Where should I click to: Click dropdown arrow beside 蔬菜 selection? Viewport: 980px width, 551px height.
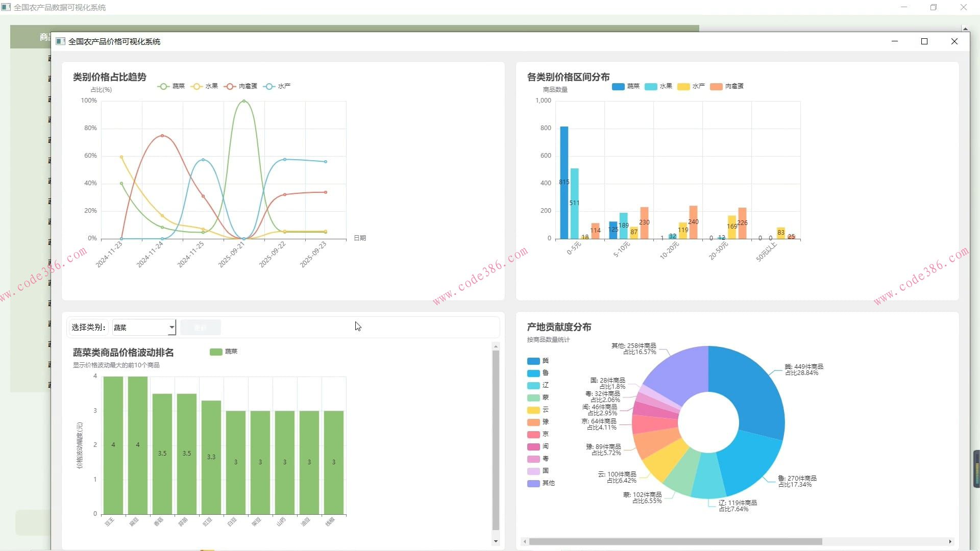172,327
